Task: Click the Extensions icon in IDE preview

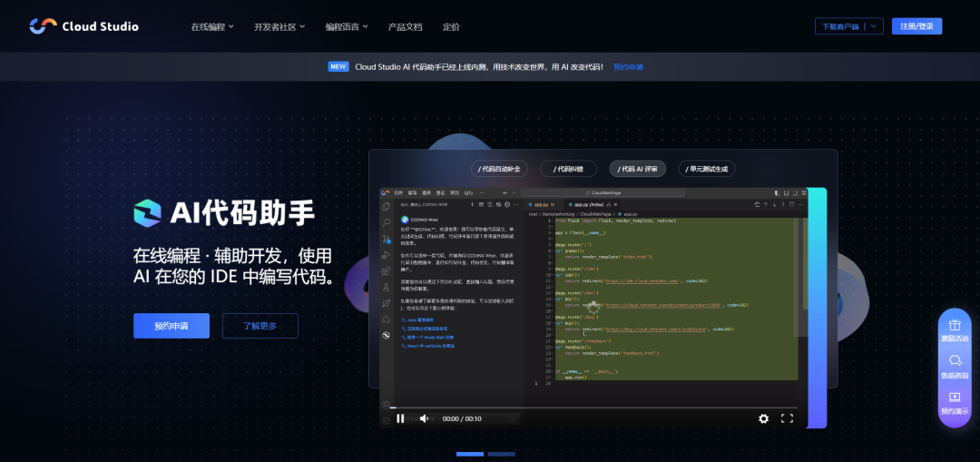Action: [x=387, y=271]
